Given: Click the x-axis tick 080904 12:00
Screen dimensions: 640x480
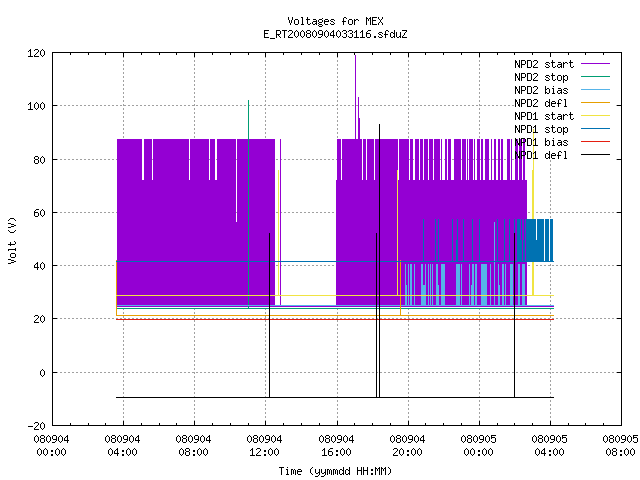Looking at the screenshot, I should pos(264,446).
